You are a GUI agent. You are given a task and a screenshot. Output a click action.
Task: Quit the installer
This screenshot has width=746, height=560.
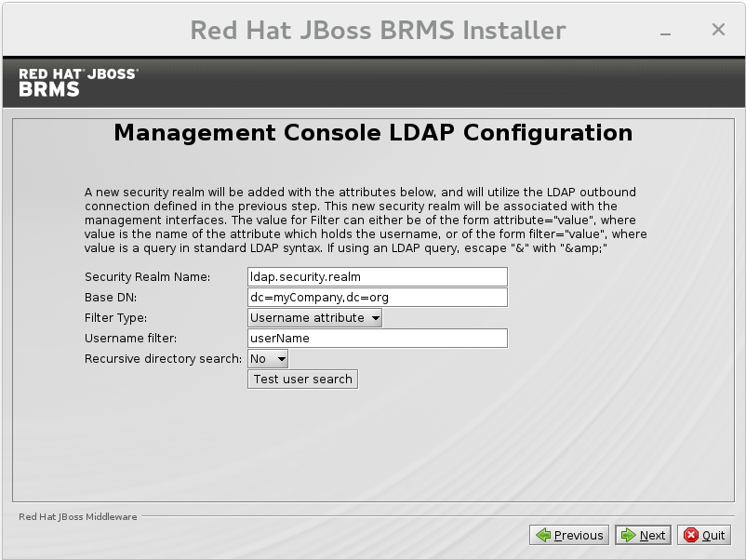point(703,535)
